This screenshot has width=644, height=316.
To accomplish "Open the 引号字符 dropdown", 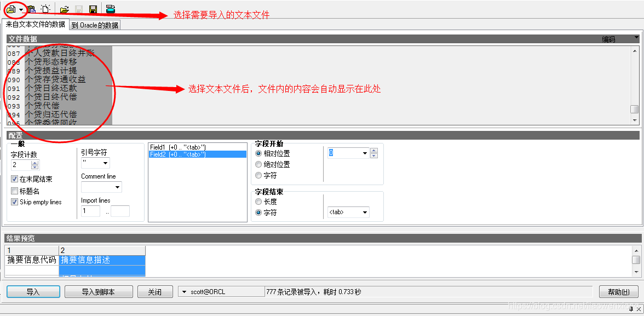I will click(x=95, y=163).
